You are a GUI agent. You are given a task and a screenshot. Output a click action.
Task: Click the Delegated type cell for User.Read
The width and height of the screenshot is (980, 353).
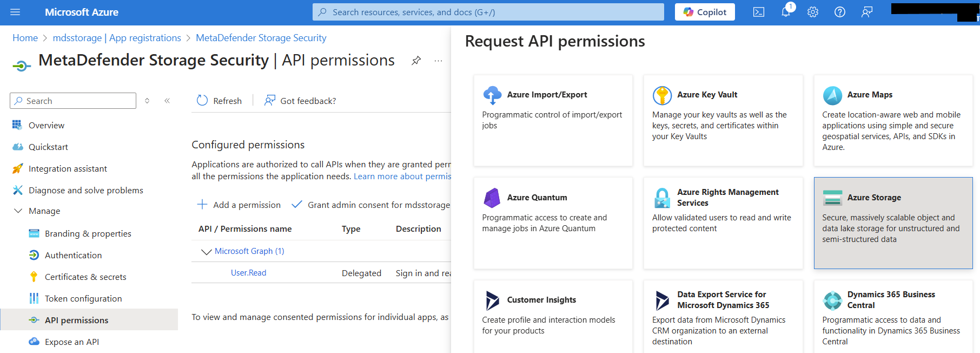pos(361,273)
